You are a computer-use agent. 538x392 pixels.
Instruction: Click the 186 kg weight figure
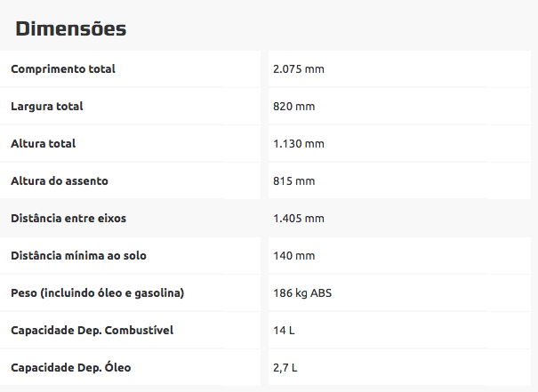[x=292, y=292]
